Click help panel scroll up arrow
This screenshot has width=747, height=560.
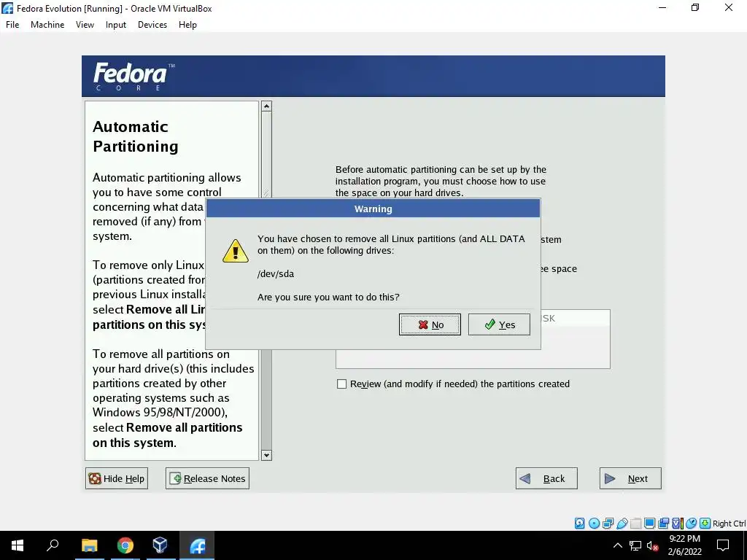click(266, 106)
